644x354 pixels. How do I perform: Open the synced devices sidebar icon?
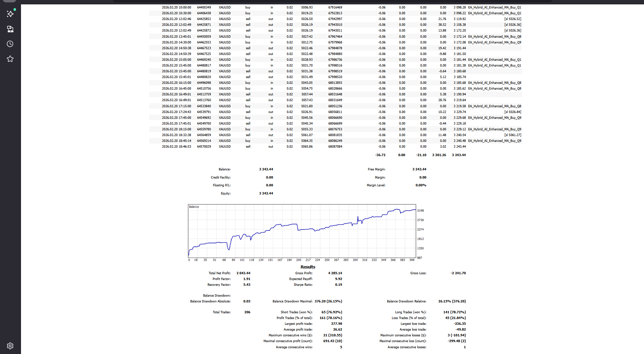tap(10, 29)
